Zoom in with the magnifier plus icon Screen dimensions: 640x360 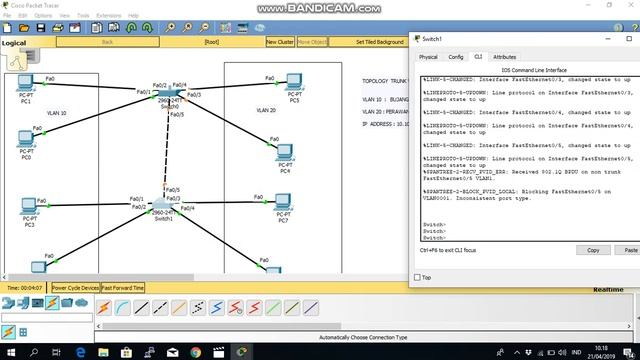tap(170, 28)
